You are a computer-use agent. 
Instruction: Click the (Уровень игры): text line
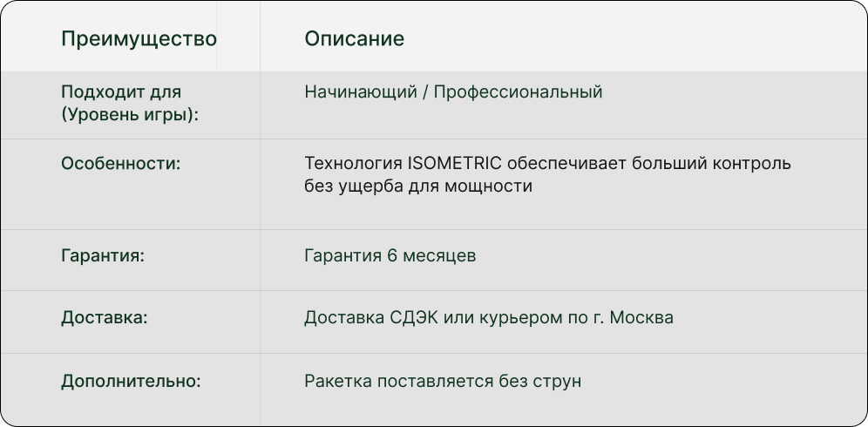(130, 114)
